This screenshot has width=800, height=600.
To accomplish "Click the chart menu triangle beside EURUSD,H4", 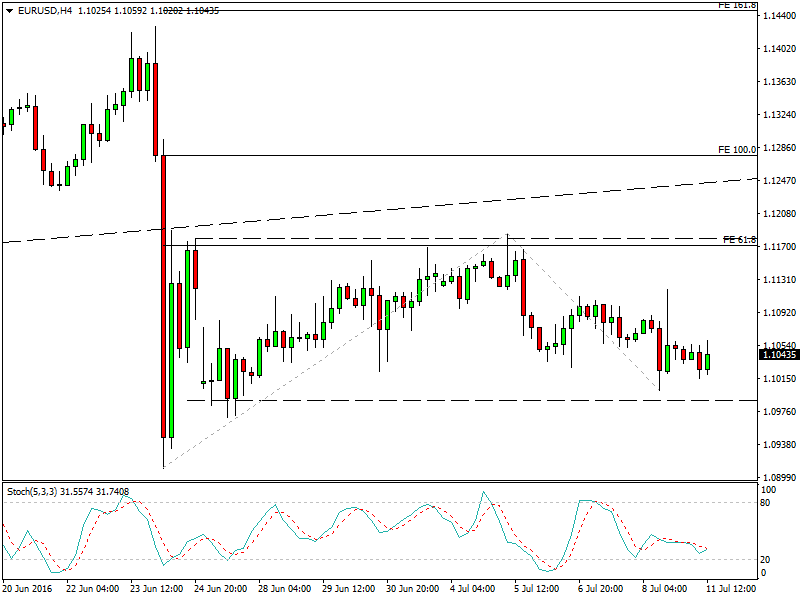I will pyautogui.click(x=9, y=11).
